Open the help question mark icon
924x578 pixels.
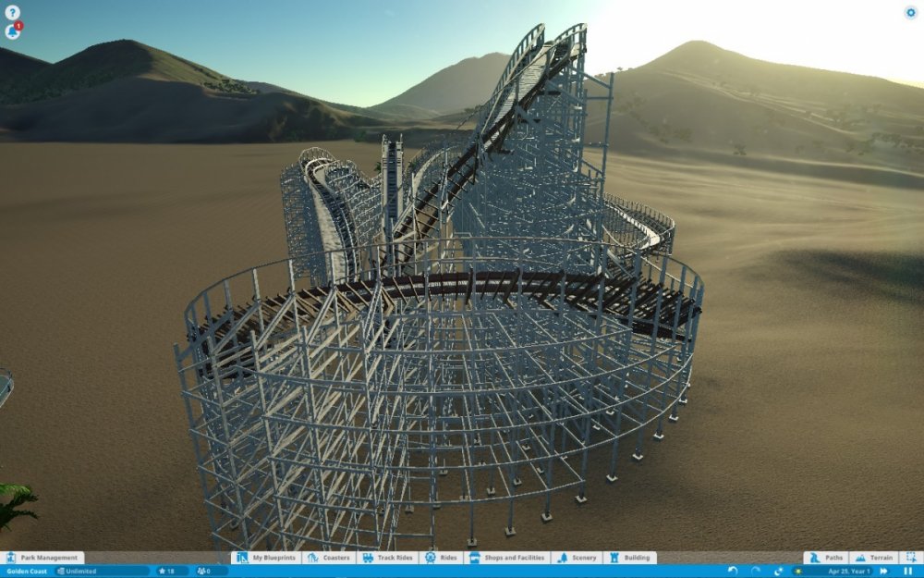click(12, 13)
